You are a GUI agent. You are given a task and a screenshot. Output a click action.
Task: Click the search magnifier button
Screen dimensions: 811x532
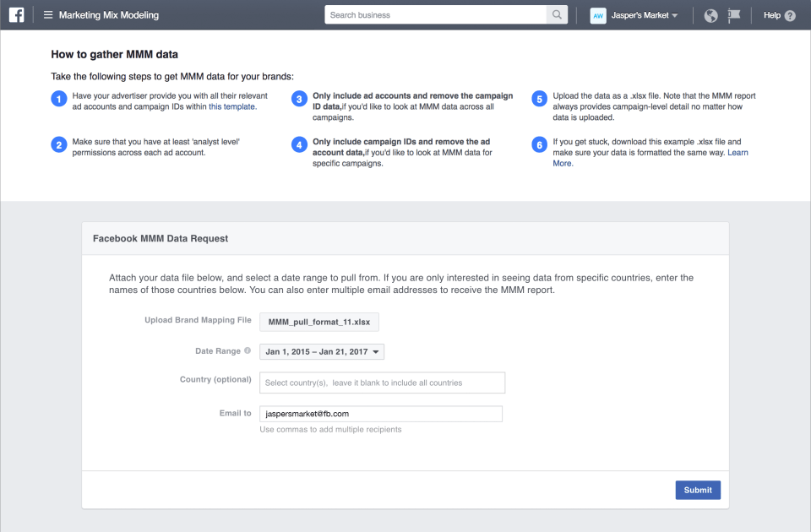(558, 15)
